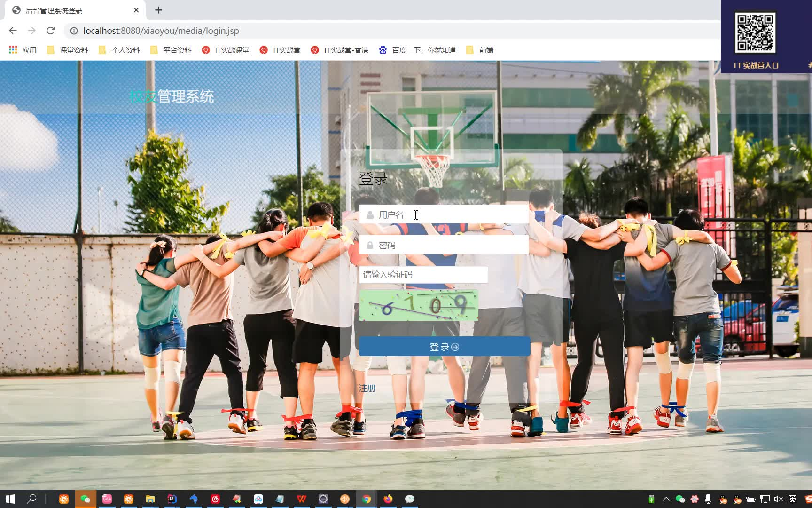Open the pink bilibili taskbar app
The width and height of the screenshot is (812, 508).
[107, 499]
